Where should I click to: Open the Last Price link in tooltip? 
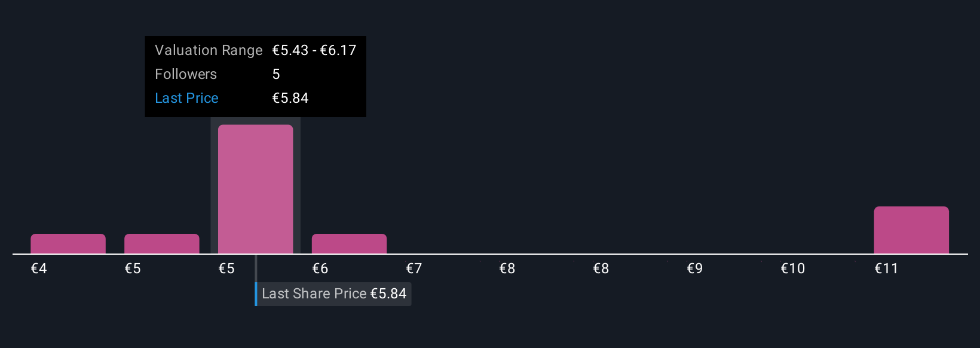click(186, 98)
